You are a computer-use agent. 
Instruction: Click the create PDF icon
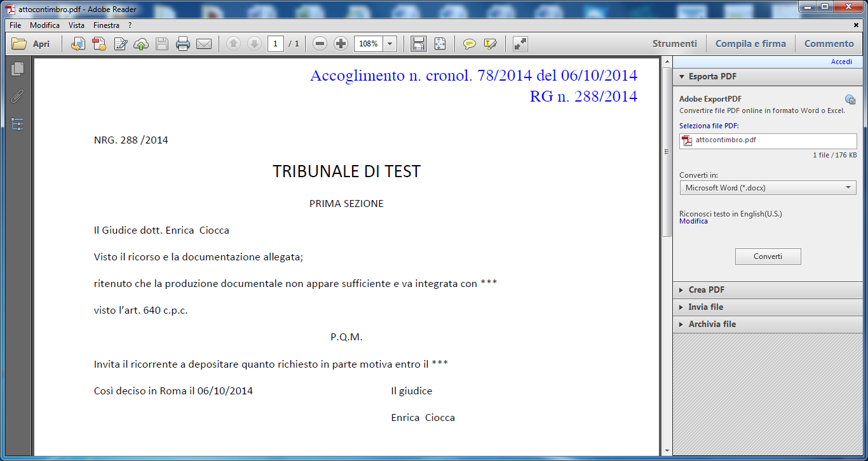(99, 44)
